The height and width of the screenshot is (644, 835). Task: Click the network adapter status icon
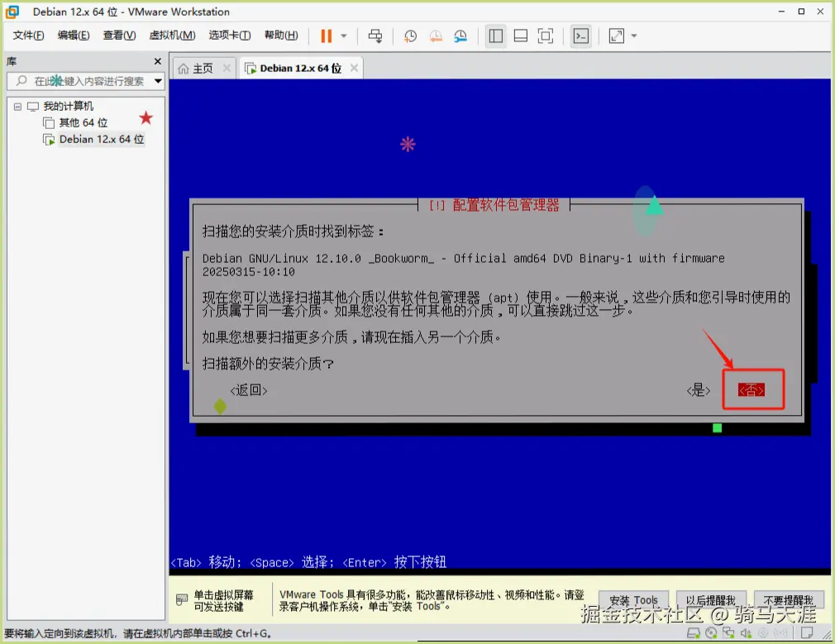coord(728,632)
